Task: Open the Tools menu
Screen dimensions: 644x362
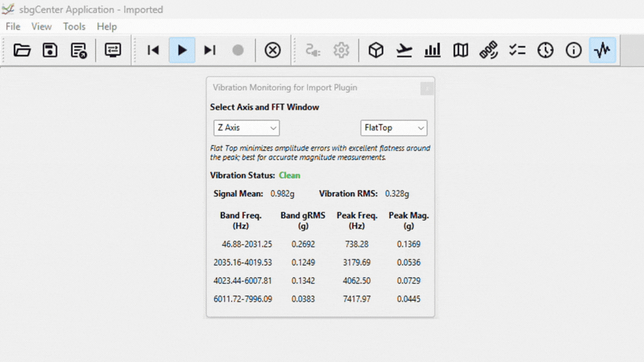Action: click(74, 26)
